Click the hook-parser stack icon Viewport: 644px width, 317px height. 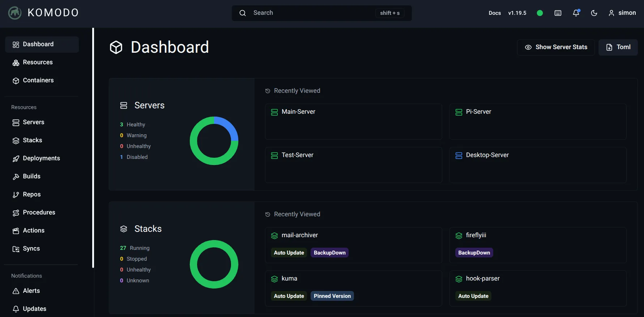pyautogui.click(x=459, y=279)
